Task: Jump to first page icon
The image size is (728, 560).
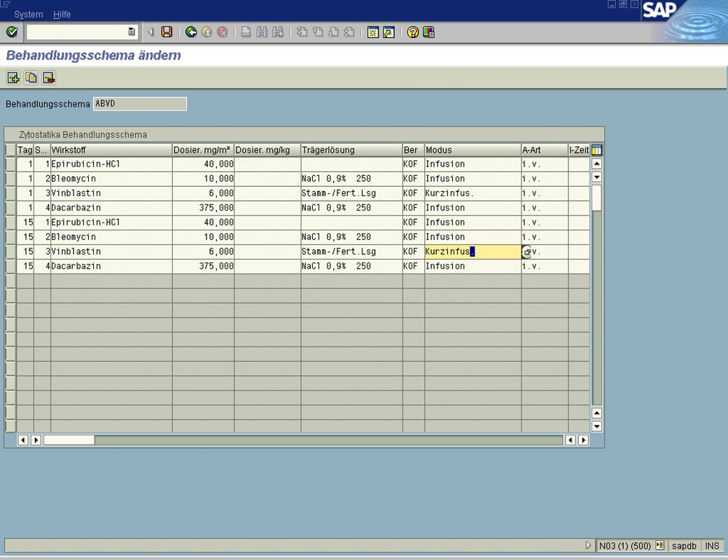Action: click(x=302, y=32)
